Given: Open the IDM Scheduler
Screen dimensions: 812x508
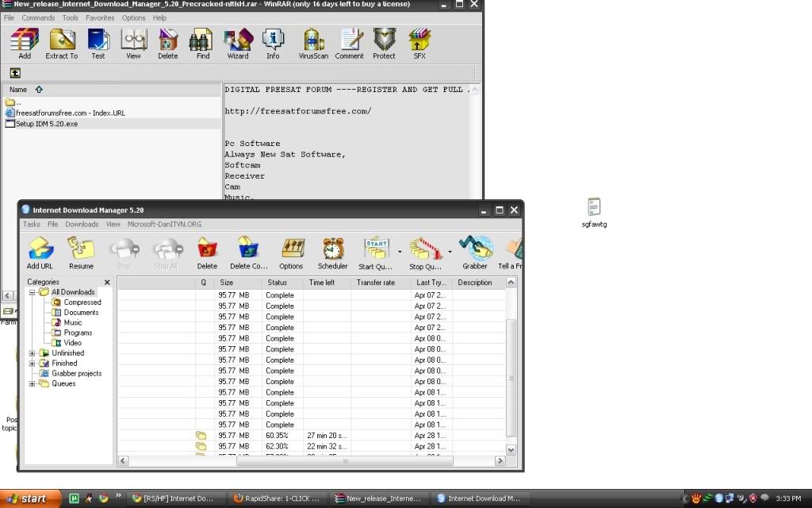Looking at the screenshot, I should (x=332, y=253).
